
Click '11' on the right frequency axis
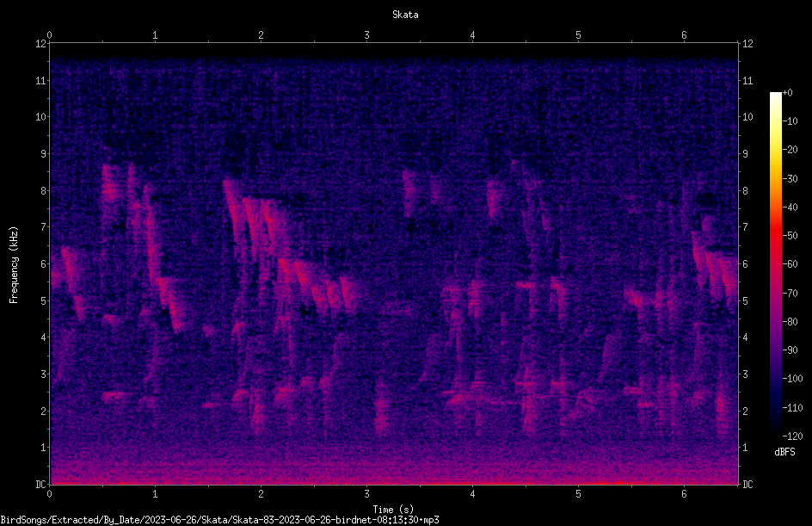(x=747, y=80)
